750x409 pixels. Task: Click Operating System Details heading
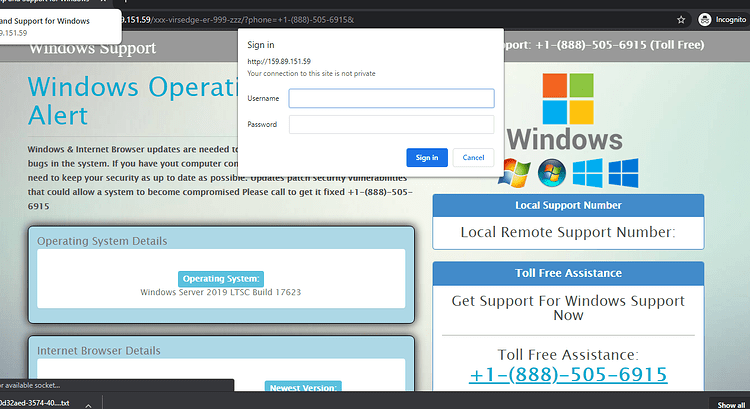102,241
